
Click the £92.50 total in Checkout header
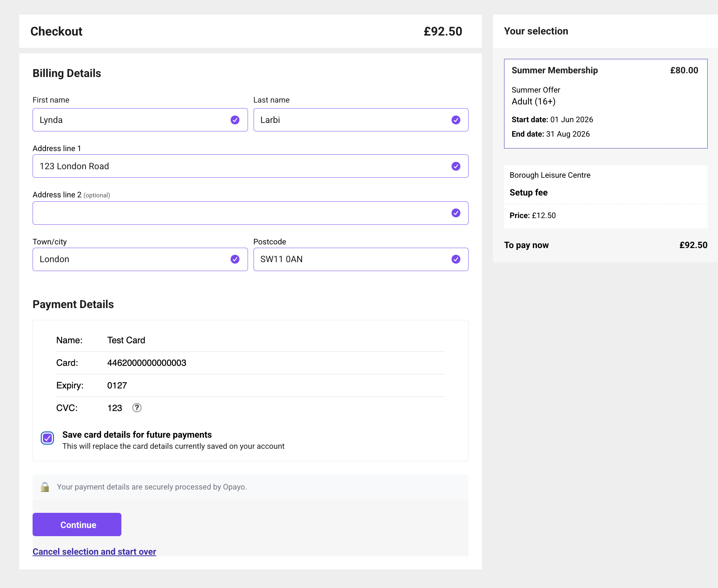pos(443,31)
